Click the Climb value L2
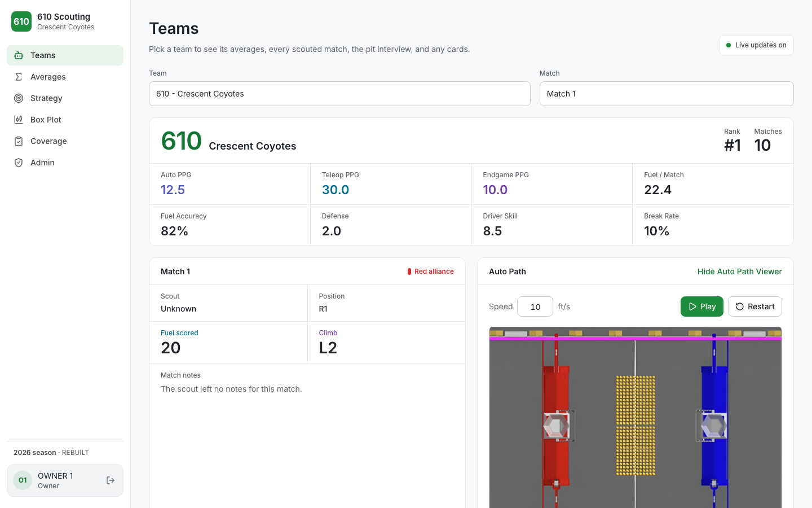Viewport: 812px width, 508px height. pyautogui.click(x=328, y=348)
